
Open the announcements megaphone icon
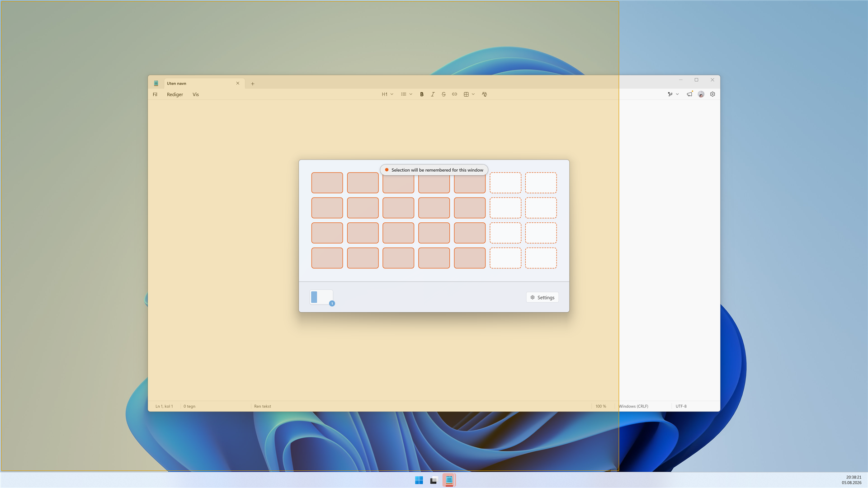click(x=689, y=94)
